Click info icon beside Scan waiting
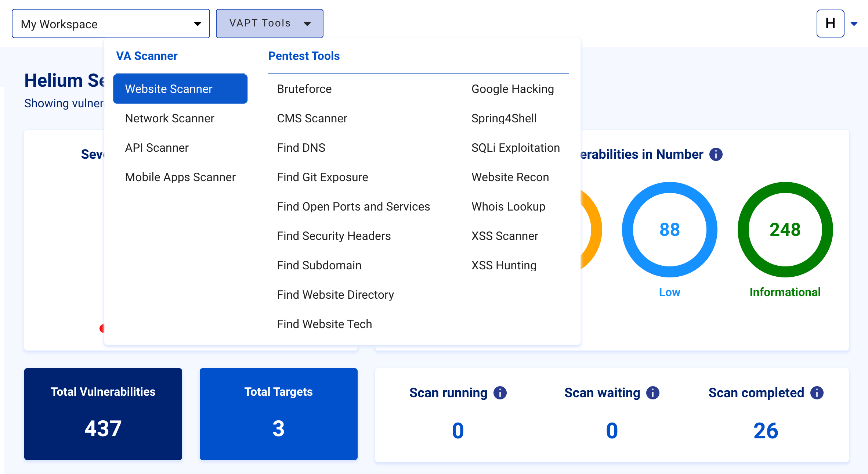868x474 pixels. [652, 393]
